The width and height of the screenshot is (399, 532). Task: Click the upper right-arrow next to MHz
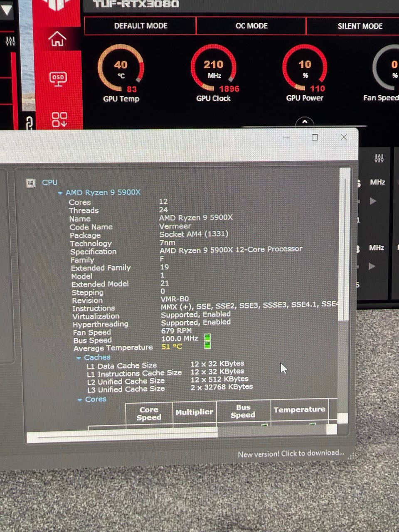tap(372, 201)
